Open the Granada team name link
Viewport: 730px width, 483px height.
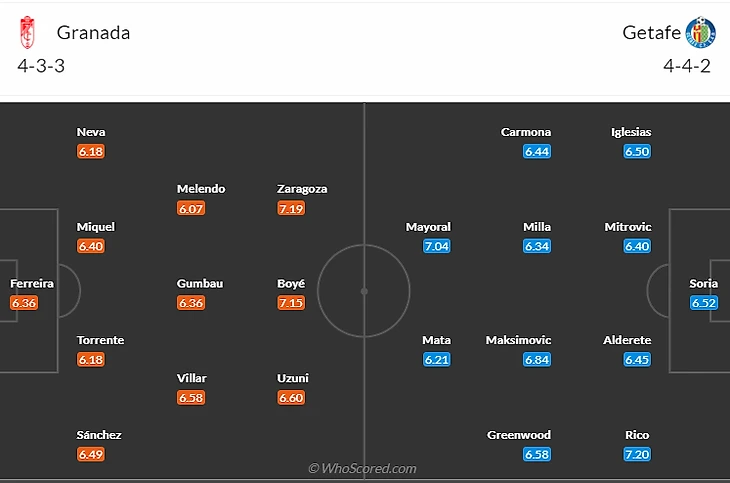(93, 32)
